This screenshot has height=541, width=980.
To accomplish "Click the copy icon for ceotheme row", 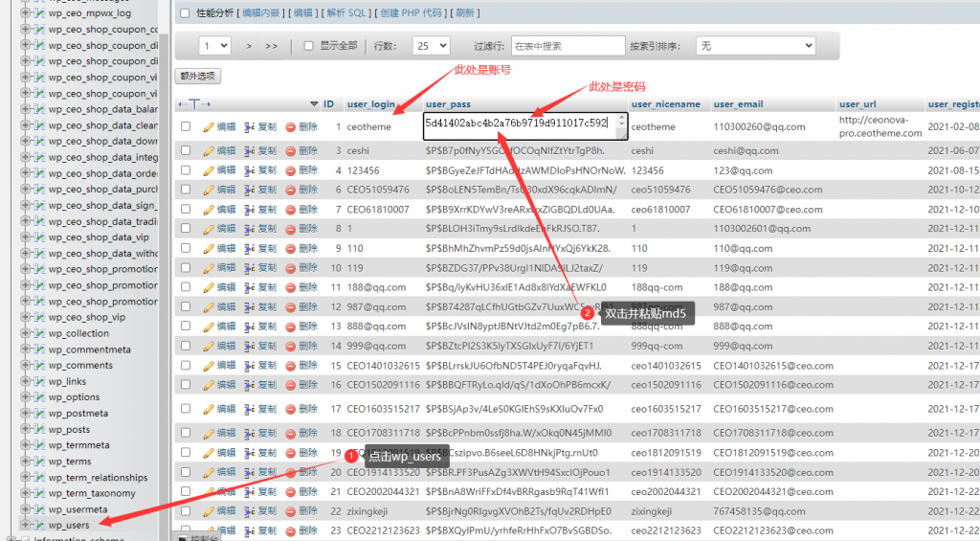I will pyautogui.click(x=250, y=127).
